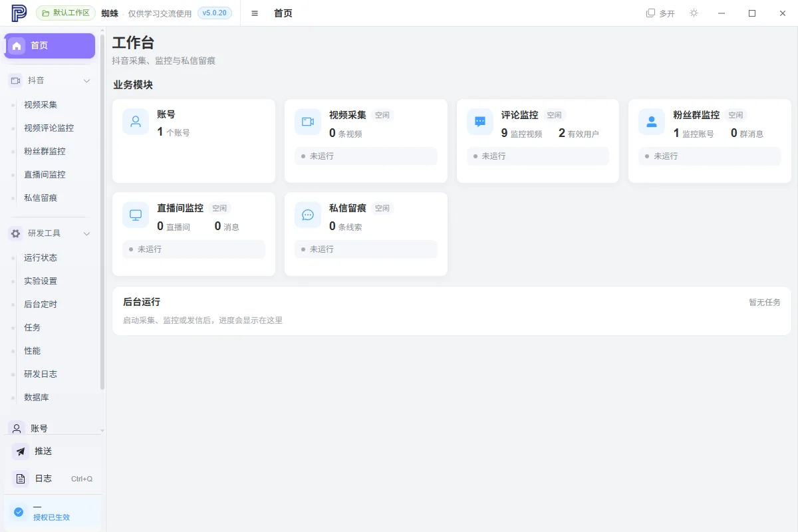798x532 pixels.
Task: Click the sidebar vertical scrollbar
Action: coord(102,213)
